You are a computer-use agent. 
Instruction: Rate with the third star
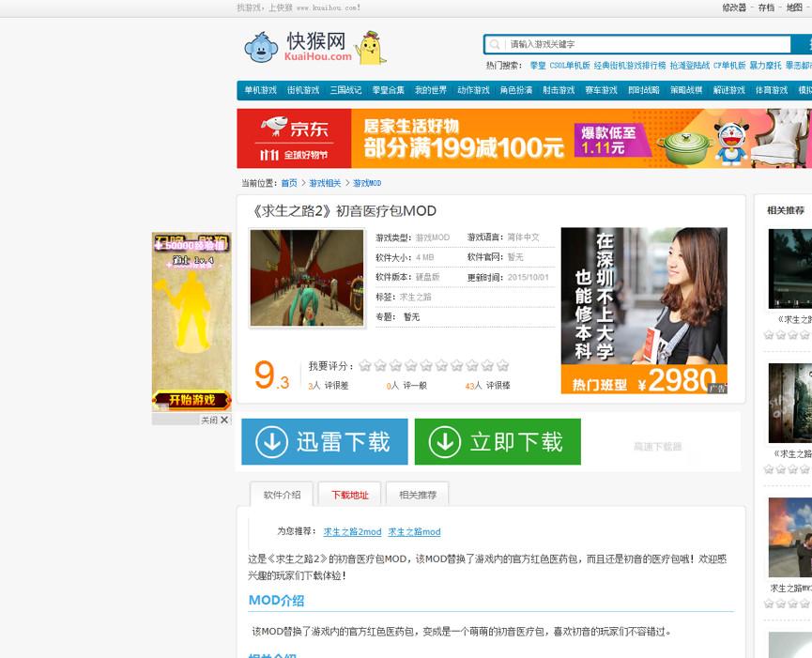[x=395, y=366]
